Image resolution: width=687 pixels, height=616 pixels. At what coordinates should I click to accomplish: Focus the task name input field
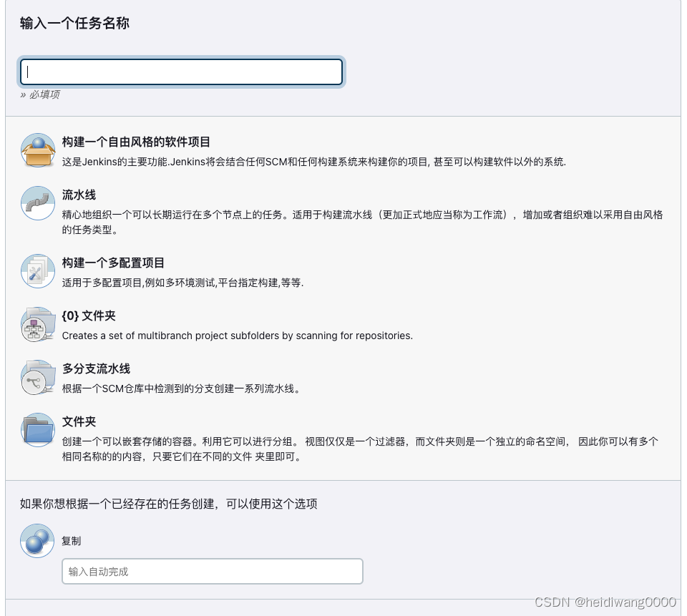click(181, 72)
